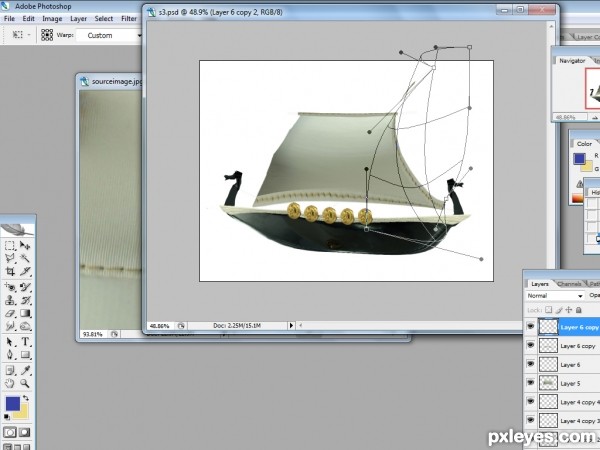Select the Hand tool
Image resolution: width=600 pixels, height=450 pixels.
(10, 383)
